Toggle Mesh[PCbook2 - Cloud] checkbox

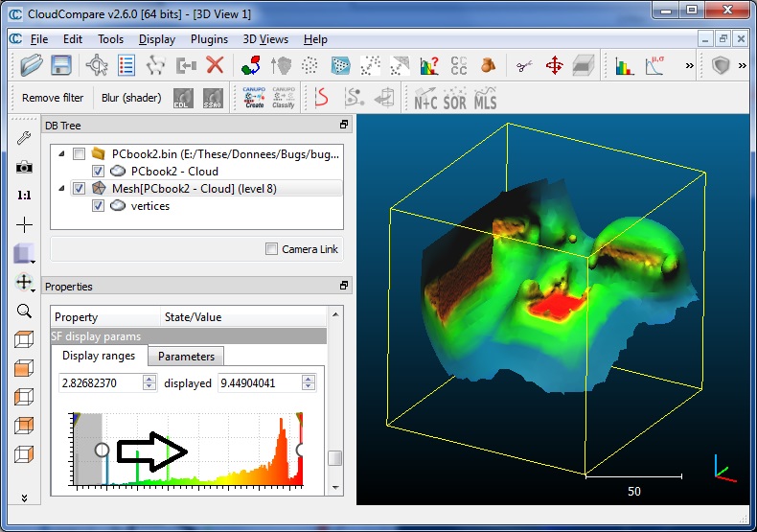point(79,189)
